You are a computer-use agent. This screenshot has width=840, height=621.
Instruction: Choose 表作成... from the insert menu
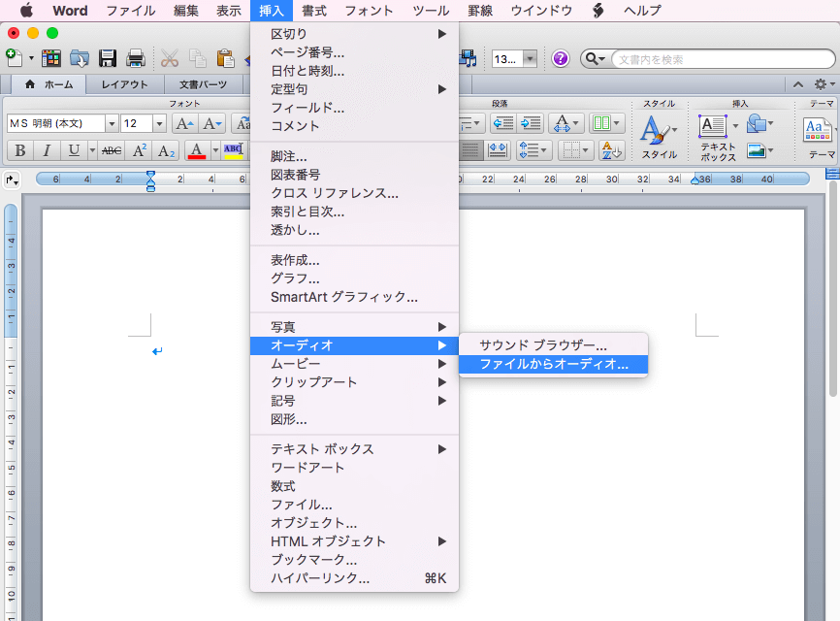coord(354,260)
